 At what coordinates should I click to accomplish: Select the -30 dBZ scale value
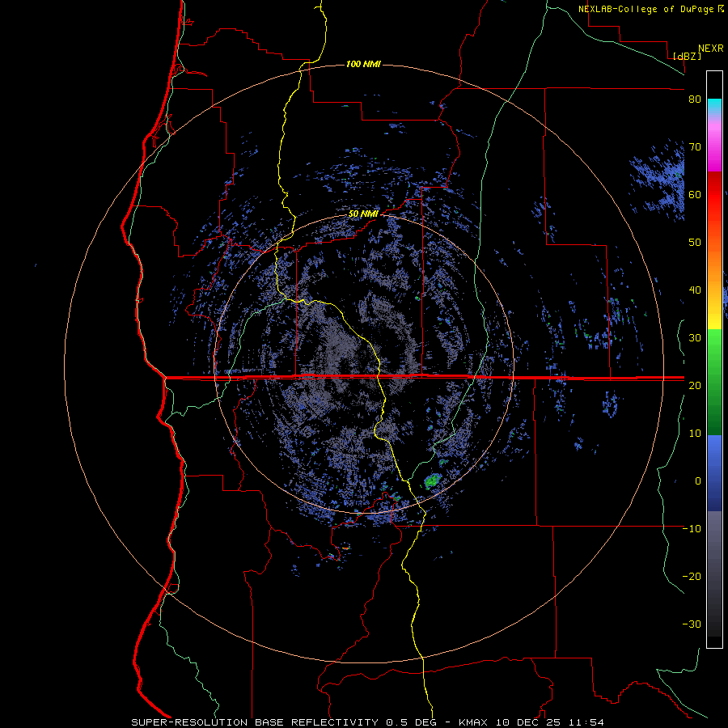(x=692, y=624)
